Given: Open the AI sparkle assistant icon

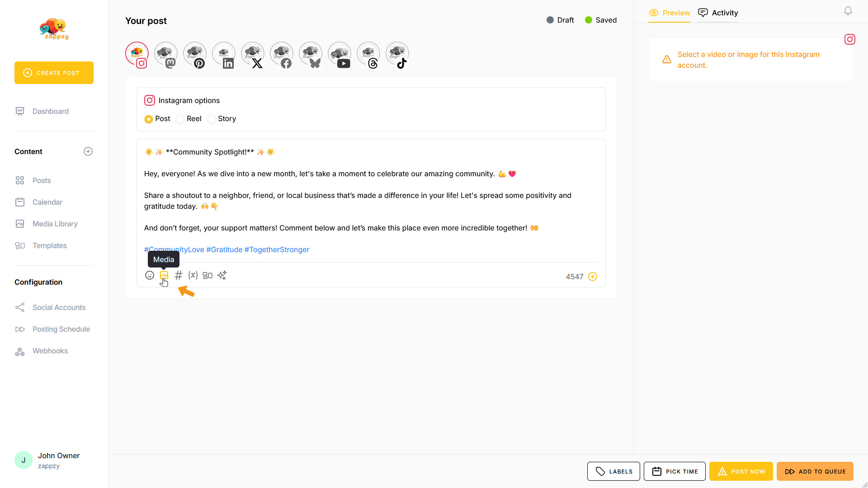Looking at the screenshot, I should (222, 275).
